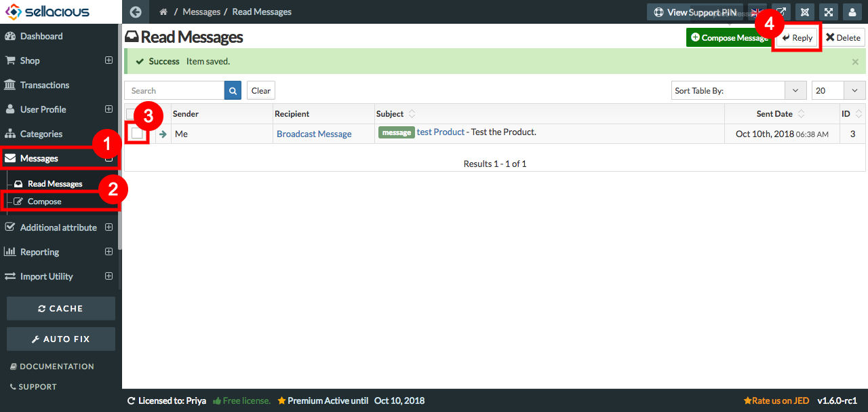Open the DOCUMENTATION link

coord(52,367)
